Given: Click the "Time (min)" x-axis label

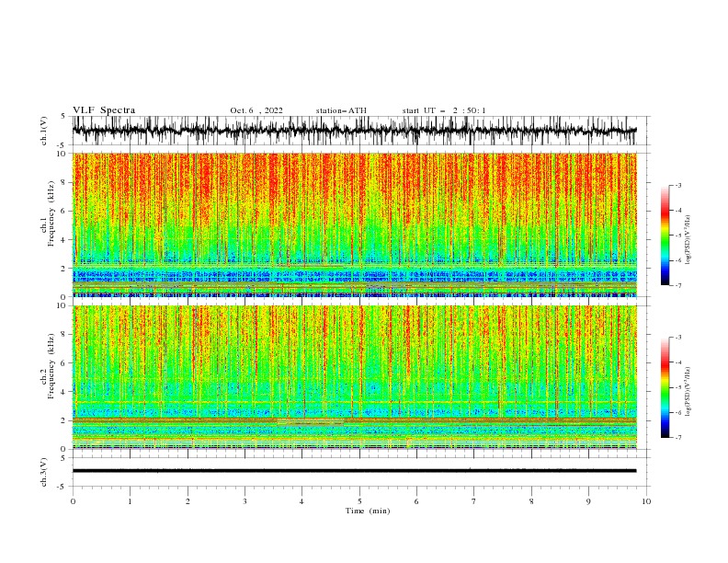Looking at the screenshot, I should tap(368, 511).
